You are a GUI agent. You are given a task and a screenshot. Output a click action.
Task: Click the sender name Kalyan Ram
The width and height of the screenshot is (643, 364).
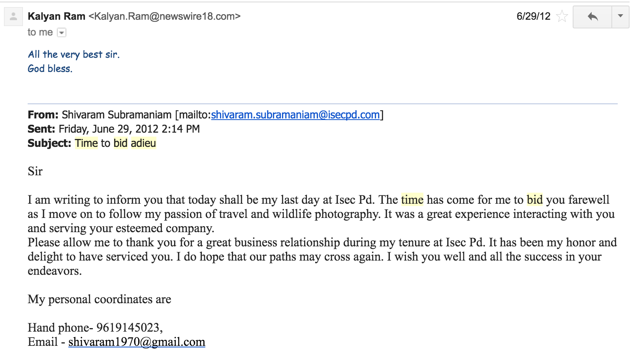pos(56,17)
